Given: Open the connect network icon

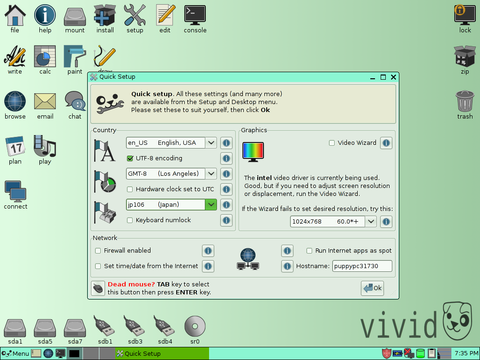Looking at the screenshot, I should point(15,195).
